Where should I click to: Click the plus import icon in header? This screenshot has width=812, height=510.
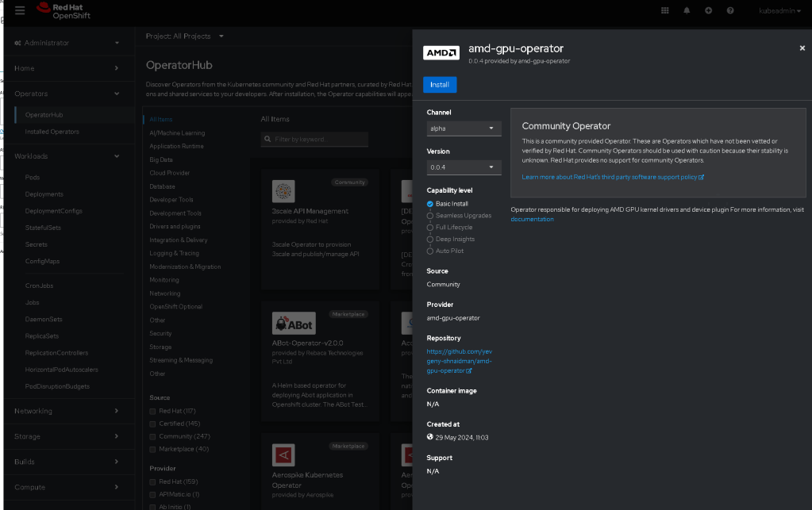click(709, 10)
